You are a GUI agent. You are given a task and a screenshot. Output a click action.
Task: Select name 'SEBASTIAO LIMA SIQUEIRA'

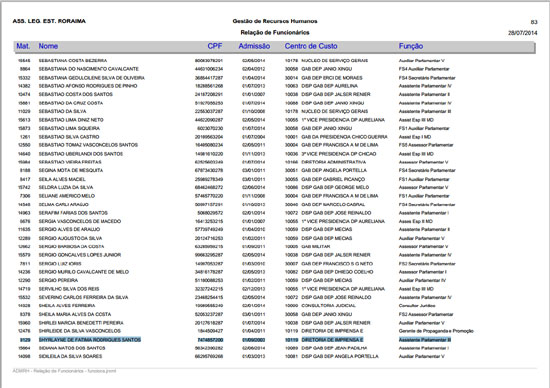click(69, 128)
